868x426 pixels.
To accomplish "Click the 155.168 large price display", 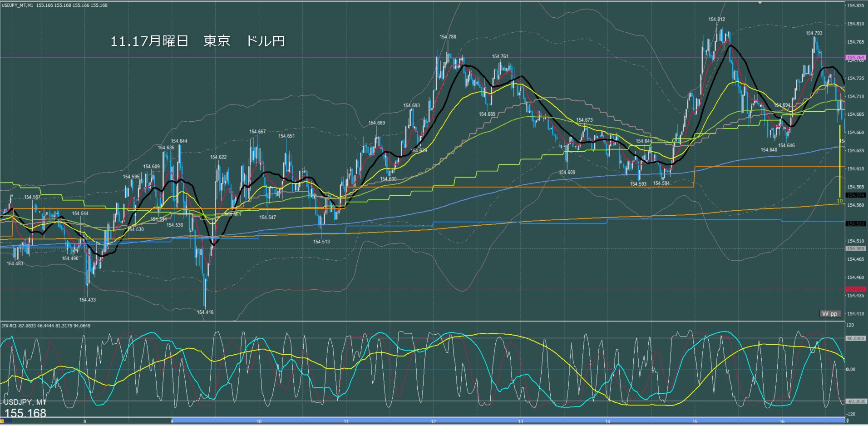I will [x=25, y=413].
